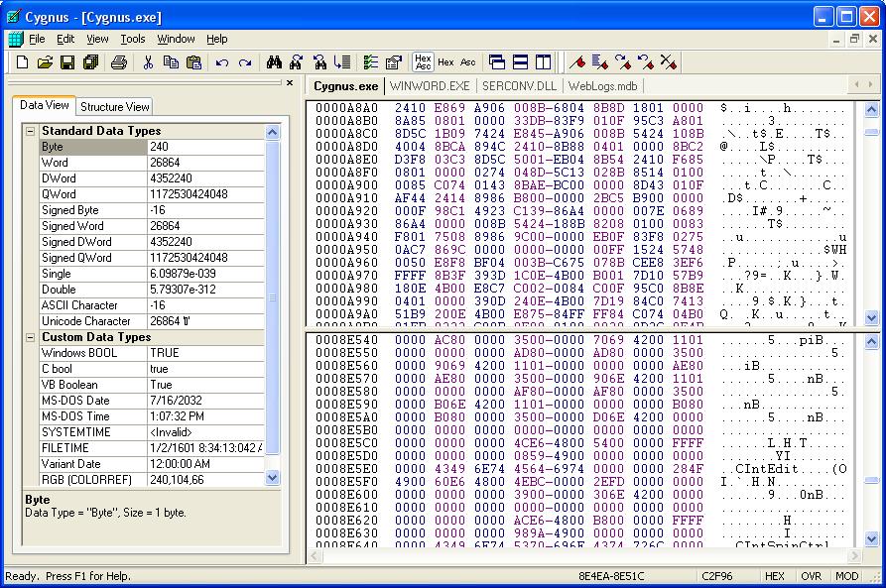886x588 pixels.
Task: Expand the file tab overflow arrow
Action: click(x=870, y=86)
